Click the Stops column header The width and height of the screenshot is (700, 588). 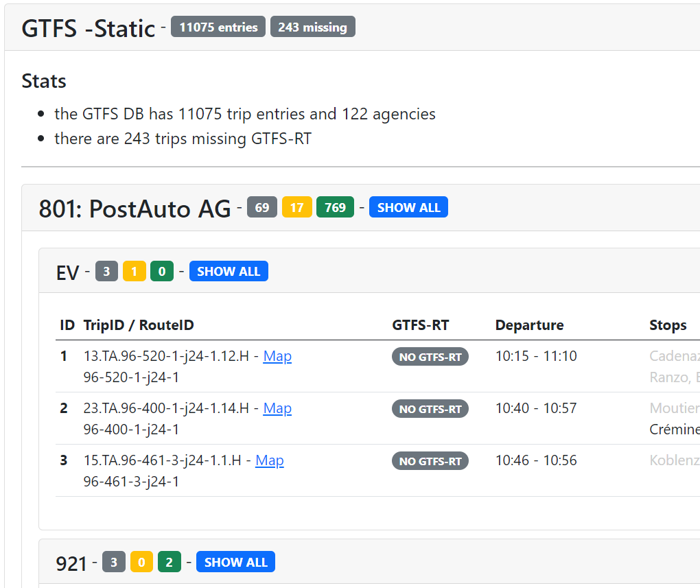click(x=668, y=325)
